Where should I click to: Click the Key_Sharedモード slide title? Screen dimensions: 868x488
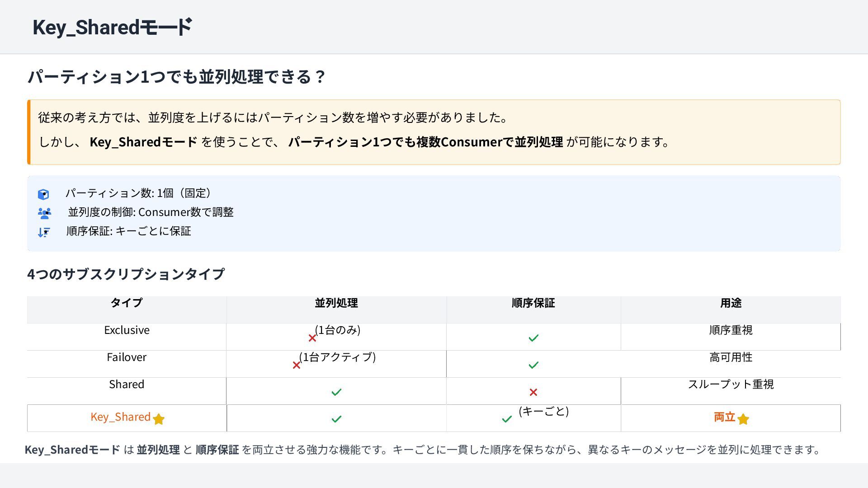[x=112, y=27]
